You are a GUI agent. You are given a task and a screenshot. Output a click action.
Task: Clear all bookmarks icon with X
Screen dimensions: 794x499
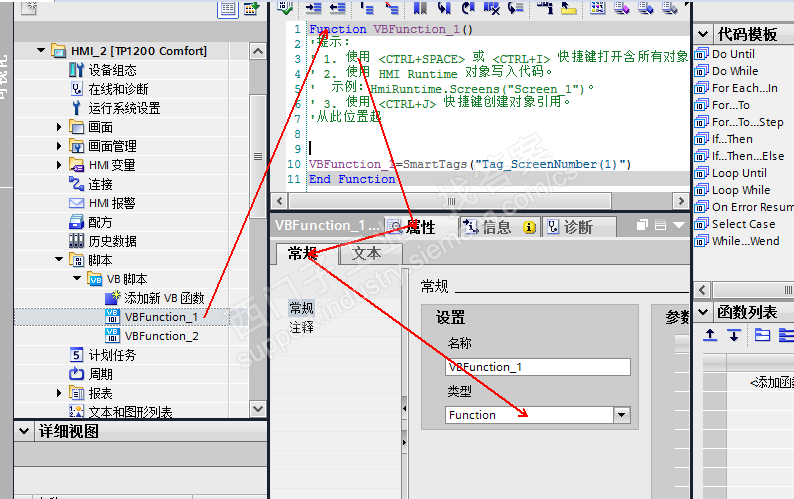tap(491, 7)
